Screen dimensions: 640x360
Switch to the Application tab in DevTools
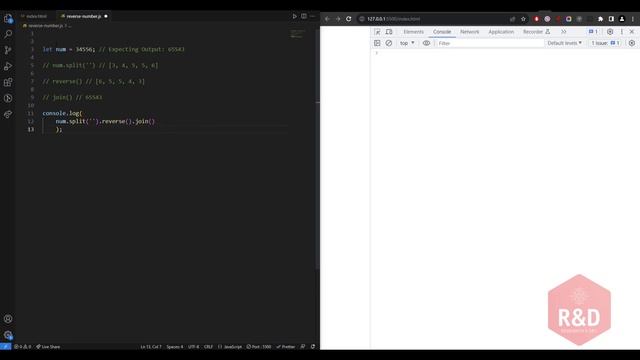(501, 32)
